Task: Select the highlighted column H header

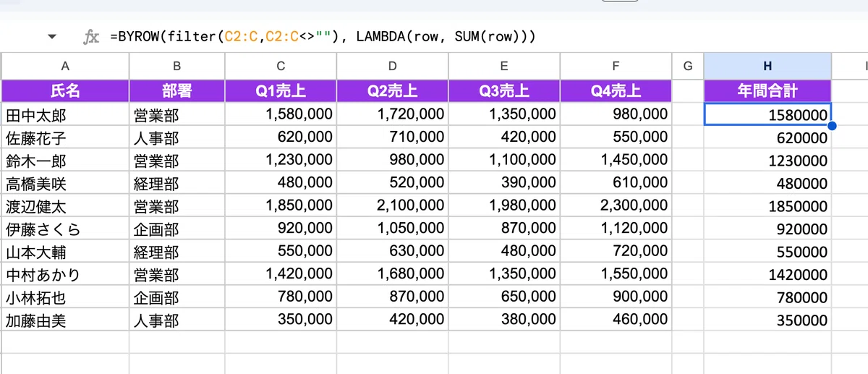Action: point(767,66)
